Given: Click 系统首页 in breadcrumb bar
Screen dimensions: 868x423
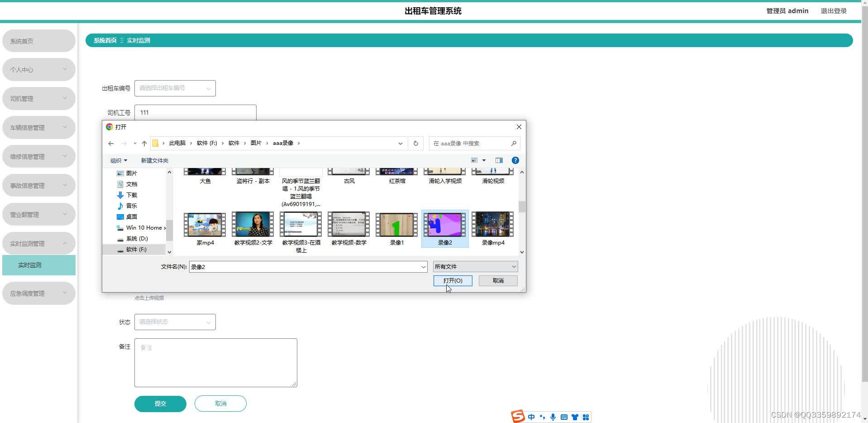Looking at the screenshot, I should pos(105,40).
